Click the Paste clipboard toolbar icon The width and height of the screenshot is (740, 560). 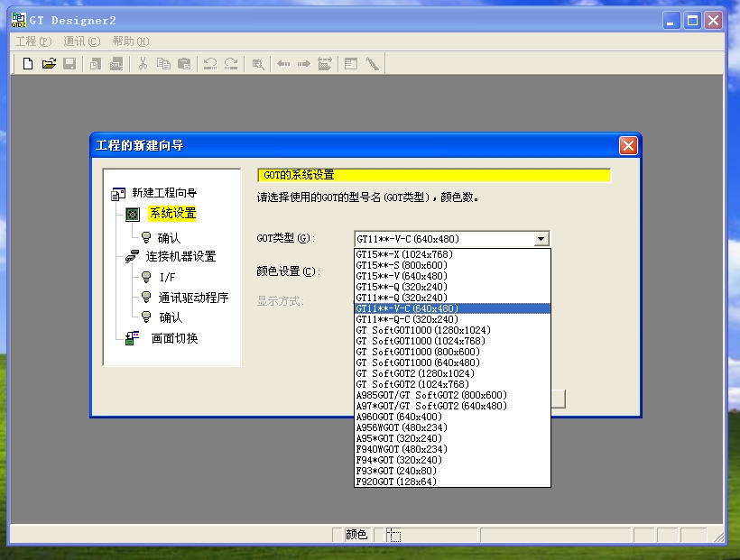(184, 63)
